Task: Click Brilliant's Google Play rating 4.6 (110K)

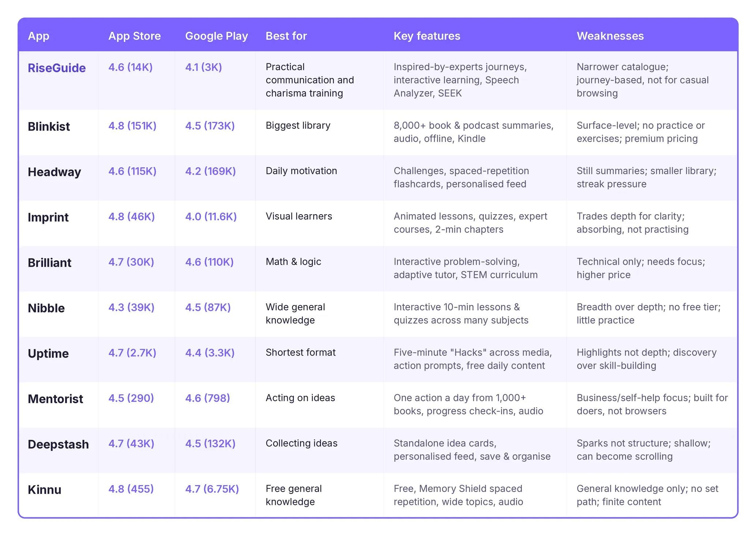Action: point(209,262)
